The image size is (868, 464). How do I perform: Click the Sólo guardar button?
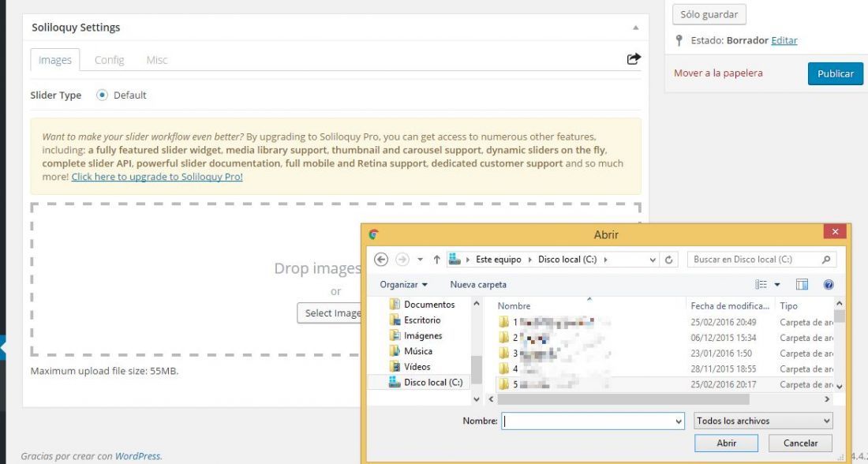point(709,14)
